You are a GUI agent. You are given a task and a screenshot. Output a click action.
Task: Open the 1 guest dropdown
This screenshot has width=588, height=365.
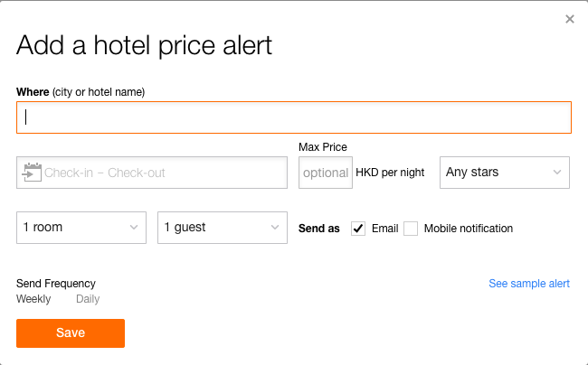[223, 228]
